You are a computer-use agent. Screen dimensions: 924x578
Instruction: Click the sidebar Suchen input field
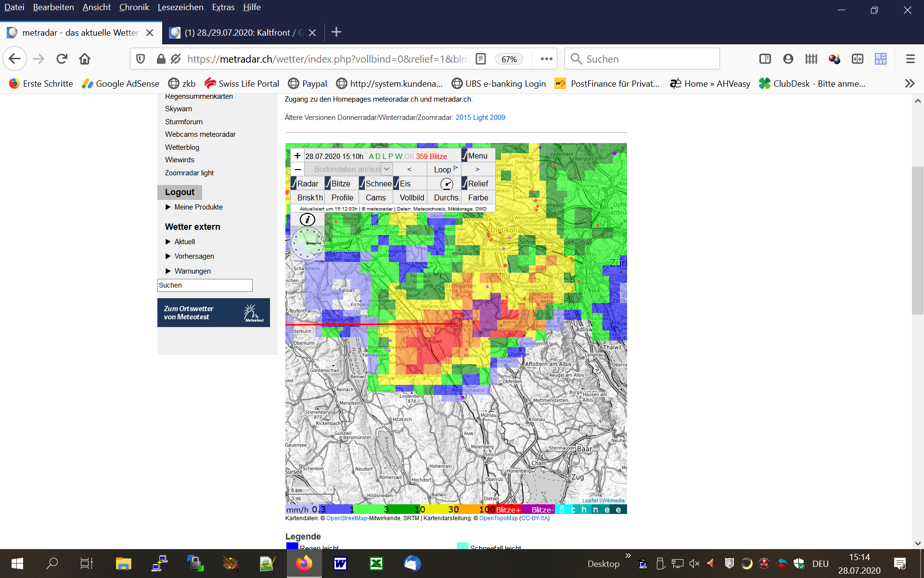click(x=205, y=285)
